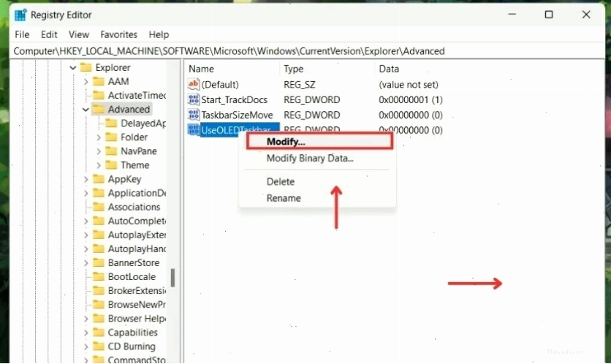
Task: Click the (value not set) data cell
Action: click(x=409, y=85)
